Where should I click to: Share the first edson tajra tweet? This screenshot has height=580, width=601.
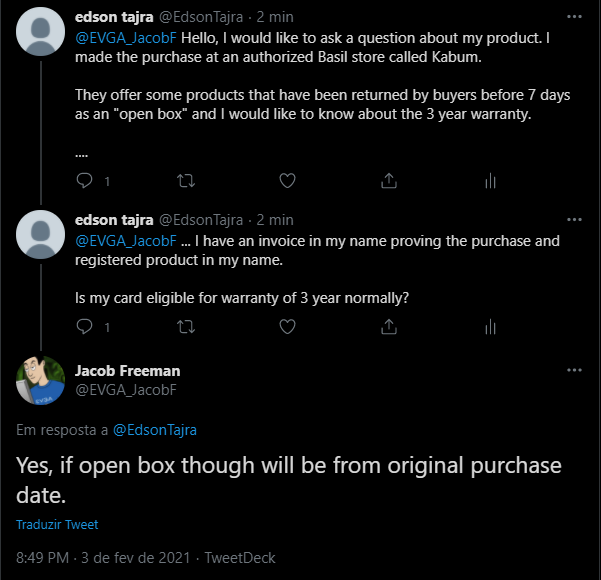coord(388,181)
